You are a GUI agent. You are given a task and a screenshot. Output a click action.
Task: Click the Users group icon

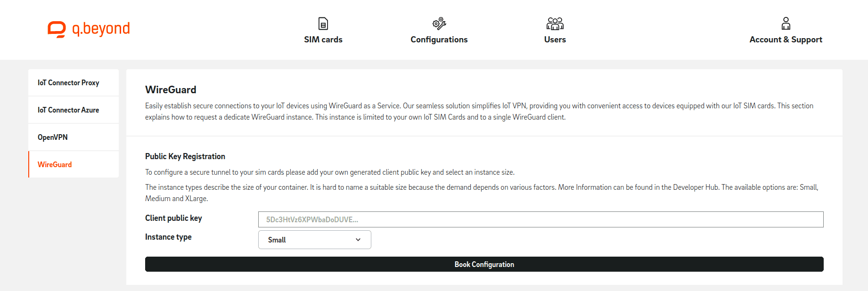click(555, 24)
